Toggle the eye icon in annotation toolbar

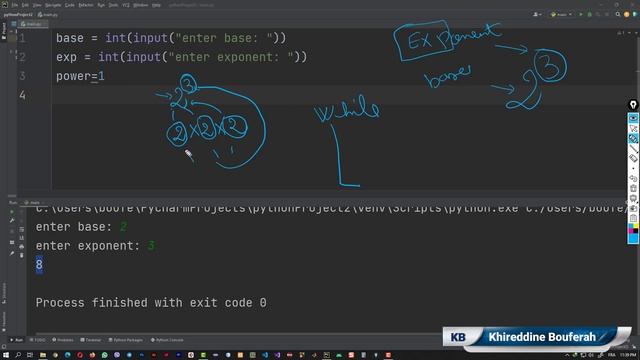coord(633,118)
